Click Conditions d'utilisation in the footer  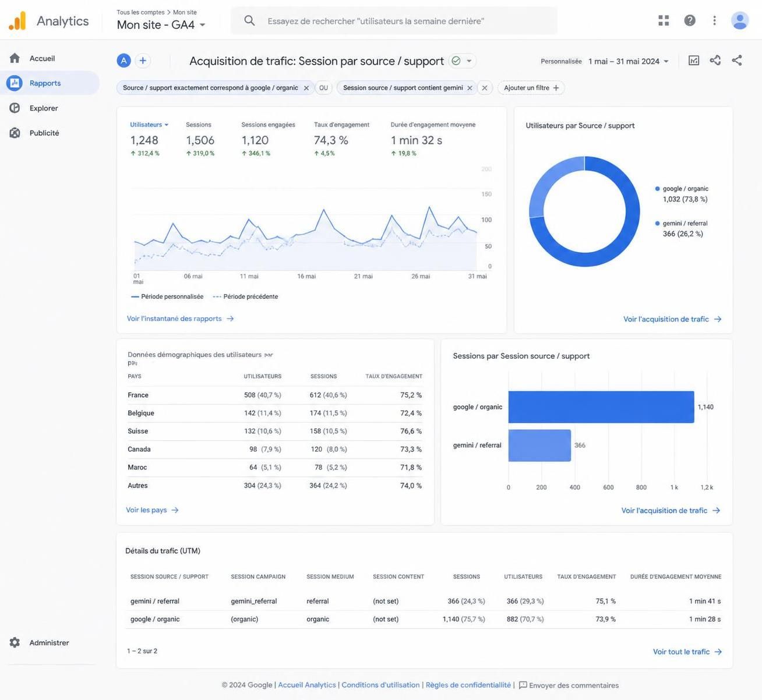[380, 685]
